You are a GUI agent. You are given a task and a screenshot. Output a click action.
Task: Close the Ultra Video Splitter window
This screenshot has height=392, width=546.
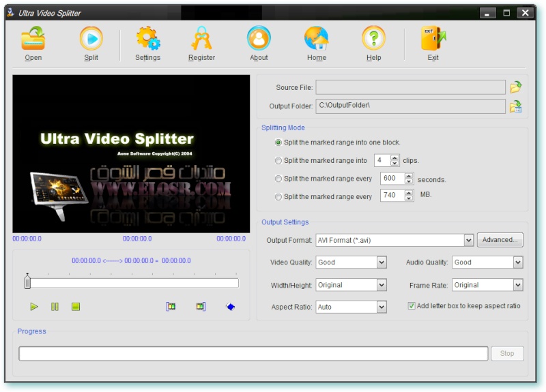526,13
